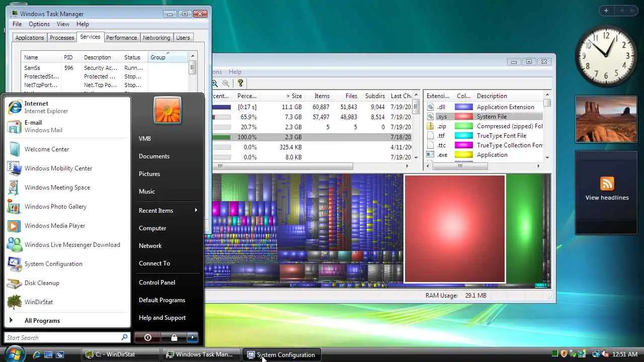Click the search magnifier in Start Search
The width and height of the screenshot is (644, 362).
point(124,337)
